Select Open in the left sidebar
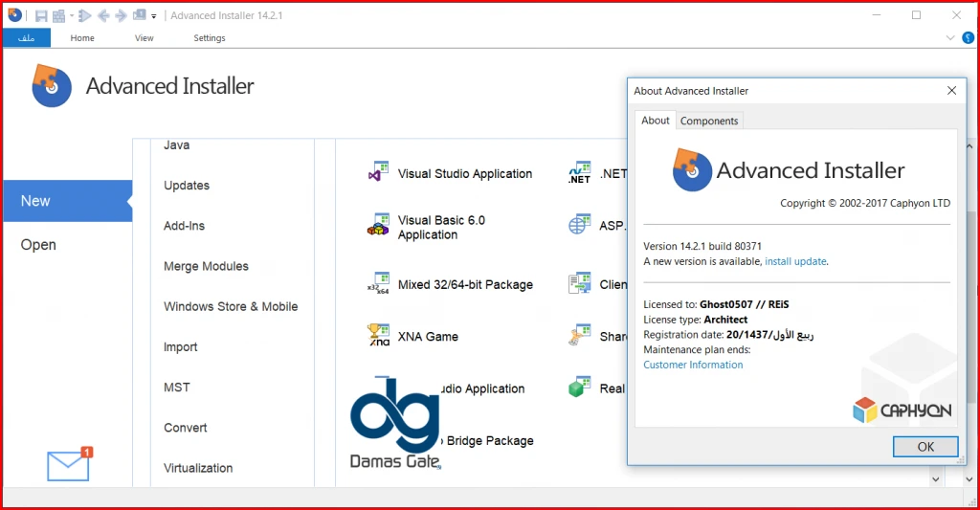The image size is (980, 510). 38,244
